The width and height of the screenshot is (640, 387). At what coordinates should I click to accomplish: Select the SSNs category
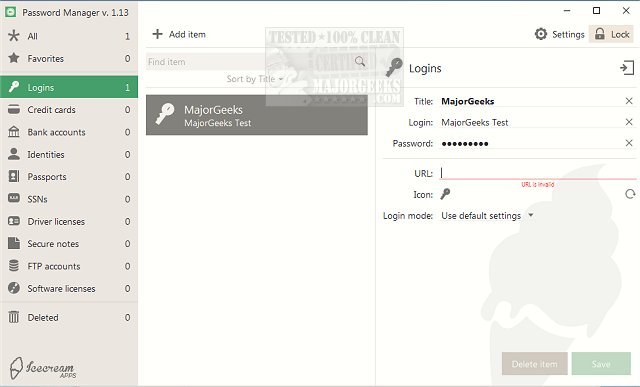pyautogui.click(x=69, y=199)
